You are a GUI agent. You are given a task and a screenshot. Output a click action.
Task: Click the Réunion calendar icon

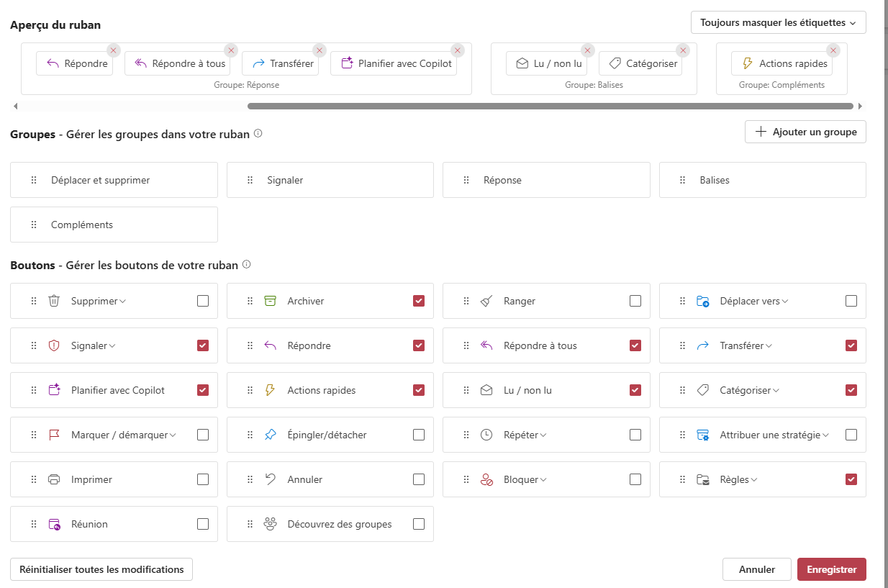pos(54,524)
